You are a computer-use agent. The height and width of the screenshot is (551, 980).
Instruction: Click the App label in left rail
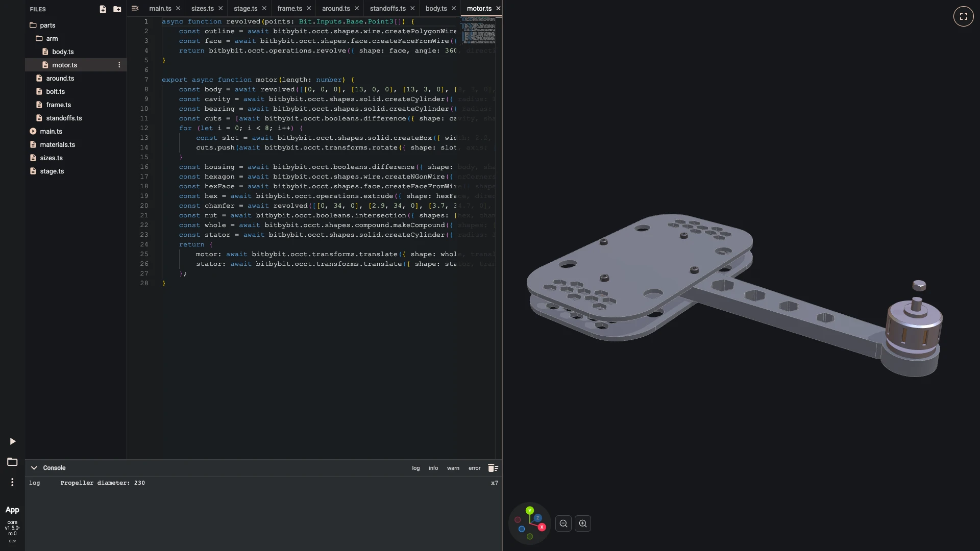[12, 510]
